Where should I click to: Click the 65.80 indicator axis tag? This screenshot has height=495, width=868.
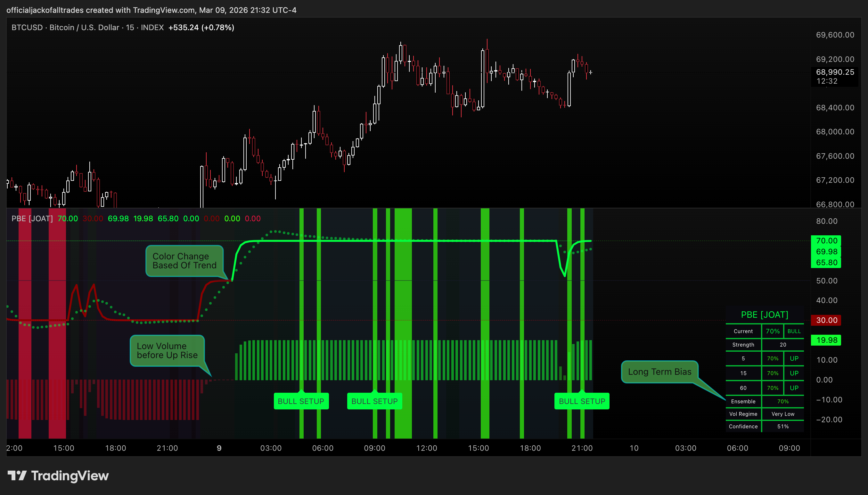[826, 263]
